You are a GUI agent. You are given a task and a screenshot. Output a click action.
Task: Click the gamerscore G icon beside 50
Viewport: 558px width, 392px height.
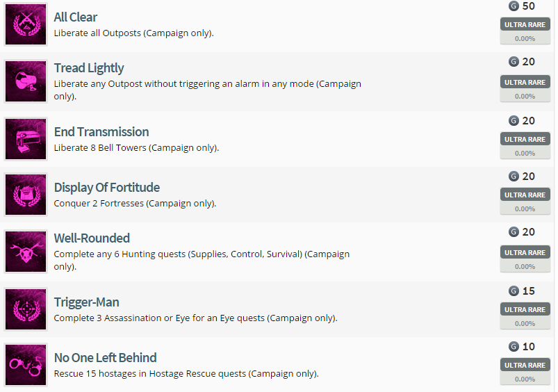[x=514, y=6]
